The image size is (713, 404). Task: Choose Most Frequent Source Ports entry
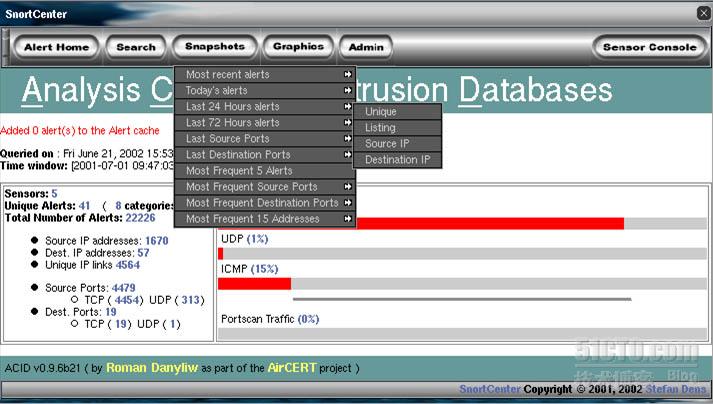click(x=265, y=187)
